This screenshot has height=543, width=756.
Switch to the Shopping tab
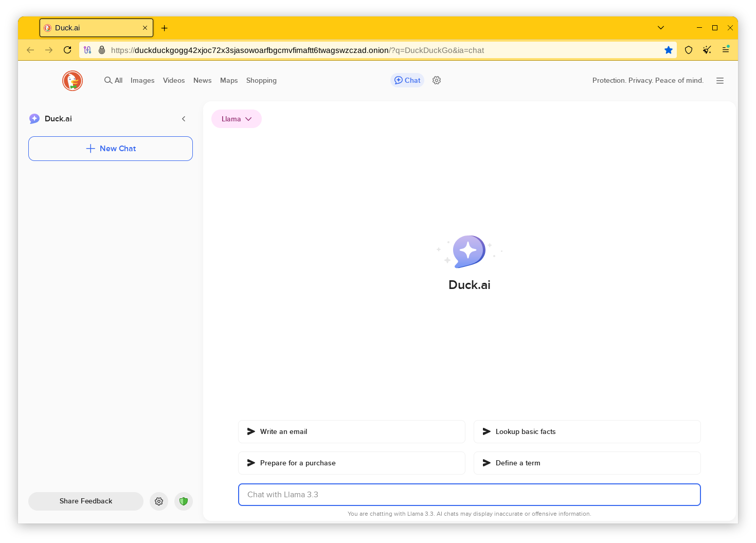261,80
